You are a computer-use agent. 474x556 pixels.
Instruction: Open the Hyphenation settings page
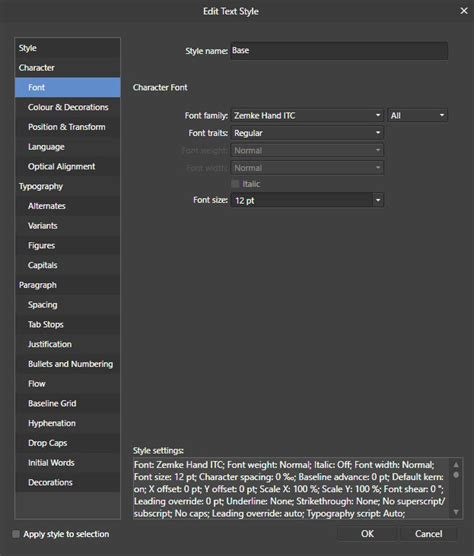click(x=67, y=423)
